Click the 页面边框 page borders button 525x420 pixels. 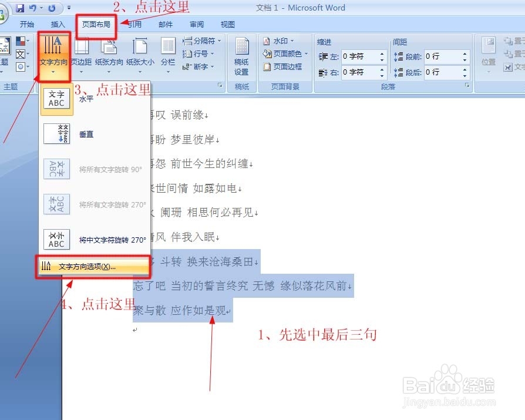(282, 66)
